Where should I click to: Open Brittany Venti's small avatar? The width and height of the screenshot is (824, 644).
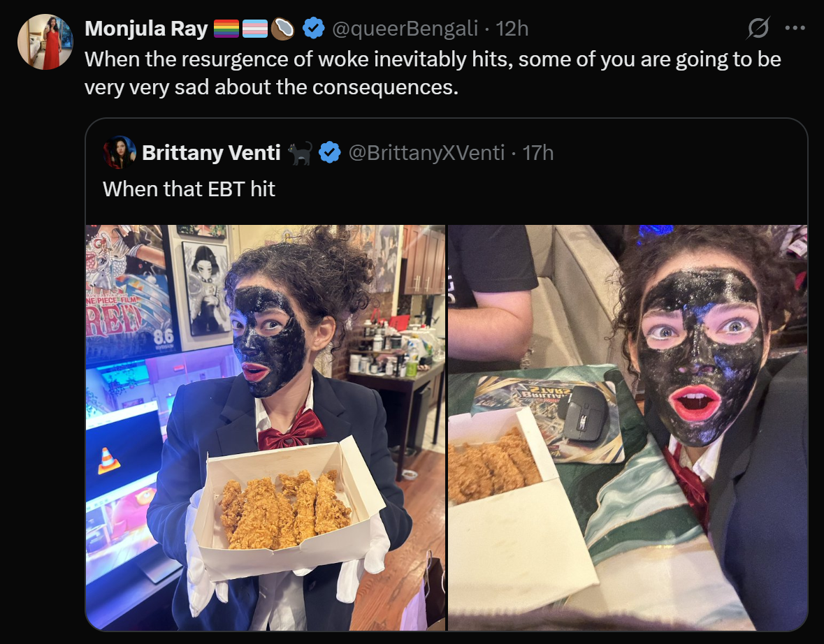[x=120, y=152]
